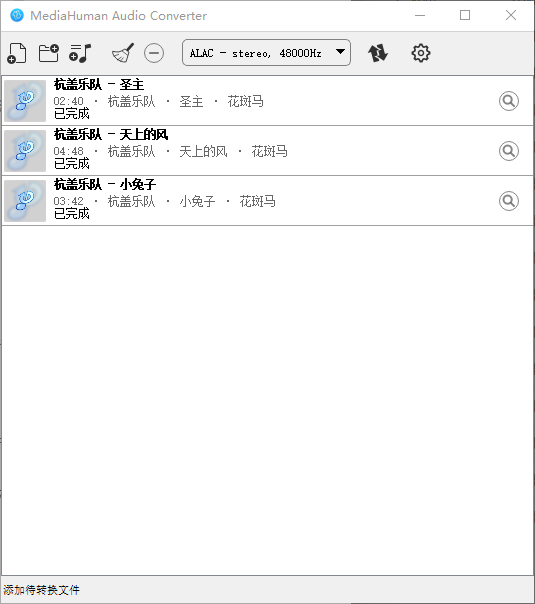Image resolution: width=535 pixels, height=604 pixels.
Task: Click duration 02:40 in first row
Action: pos(69,101)
